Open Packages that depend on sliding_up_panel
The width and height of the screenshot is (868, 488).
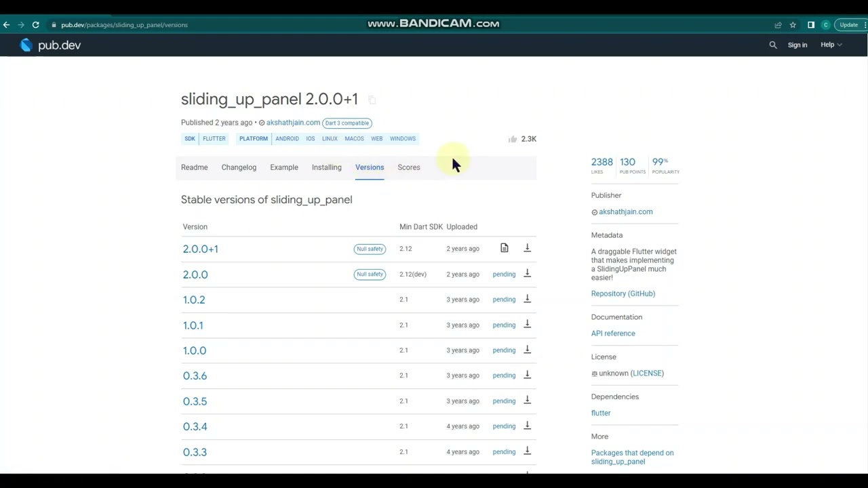[x=633, y=457]
